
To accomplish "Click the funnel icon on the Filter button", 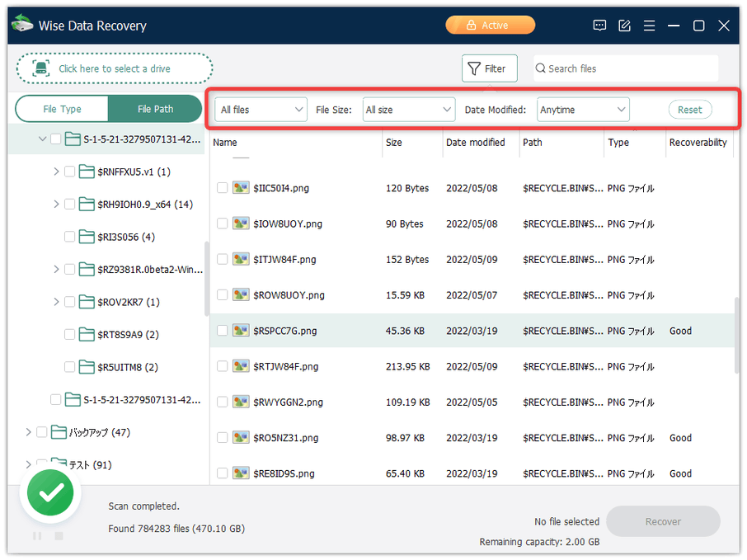I will click(x=473, y=68).
